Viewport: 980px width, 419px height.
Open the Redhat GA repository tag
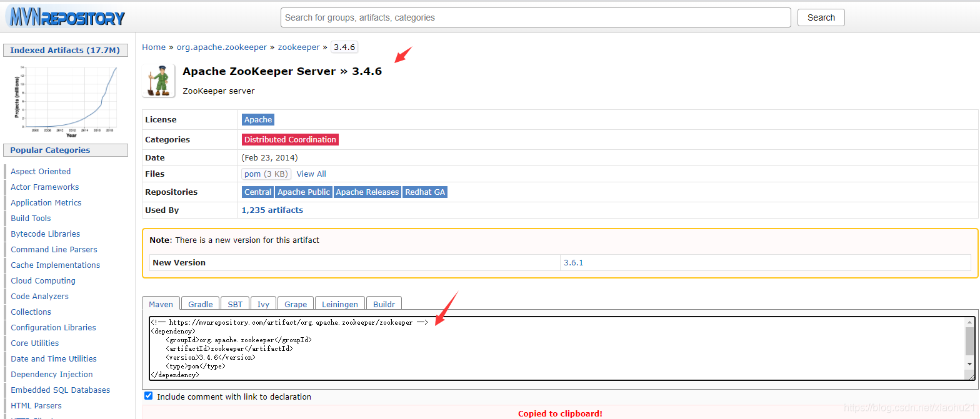point(425,192)
